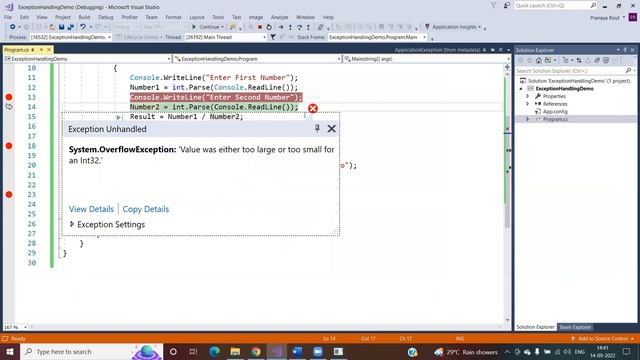
Task: Select ApplicationException from metadata tab
Action: click(x=437, y=50)
